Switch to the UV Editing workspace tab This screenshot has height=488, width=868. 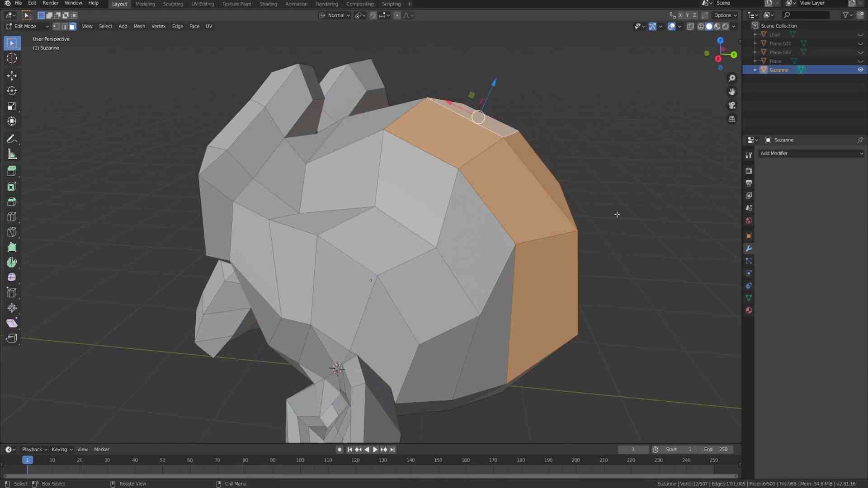click(203, 4)
